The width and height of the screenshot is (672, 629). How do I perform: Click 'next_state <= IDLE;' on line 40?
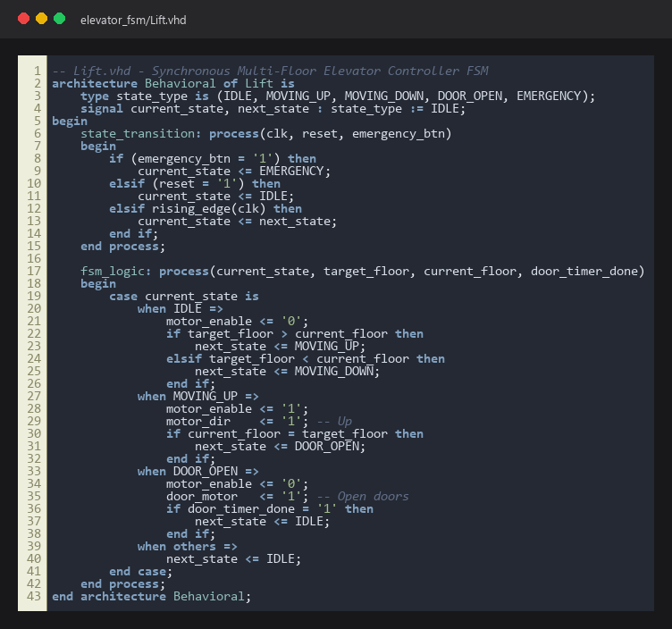point(233,559)
